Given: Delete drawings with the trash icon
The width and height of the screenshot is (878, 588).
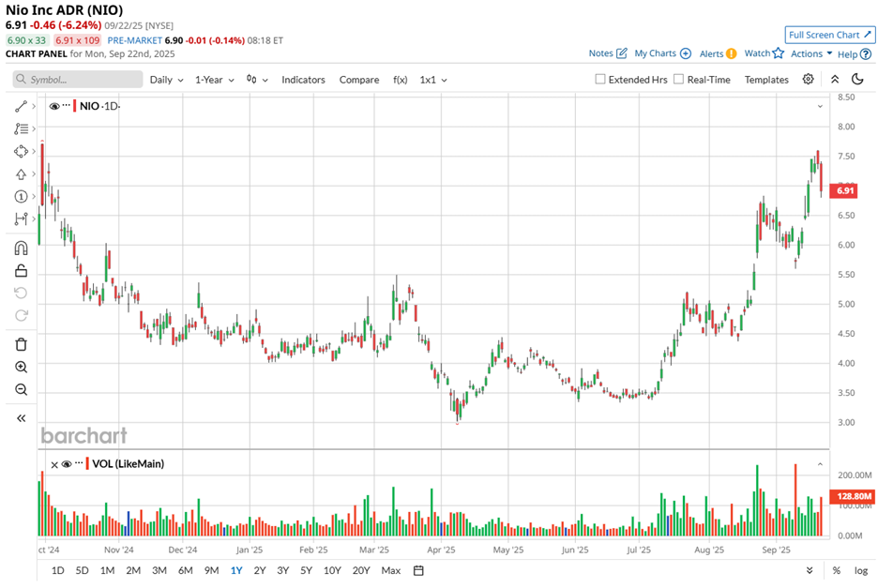Looking at the screenshot, I should point(21,344).
